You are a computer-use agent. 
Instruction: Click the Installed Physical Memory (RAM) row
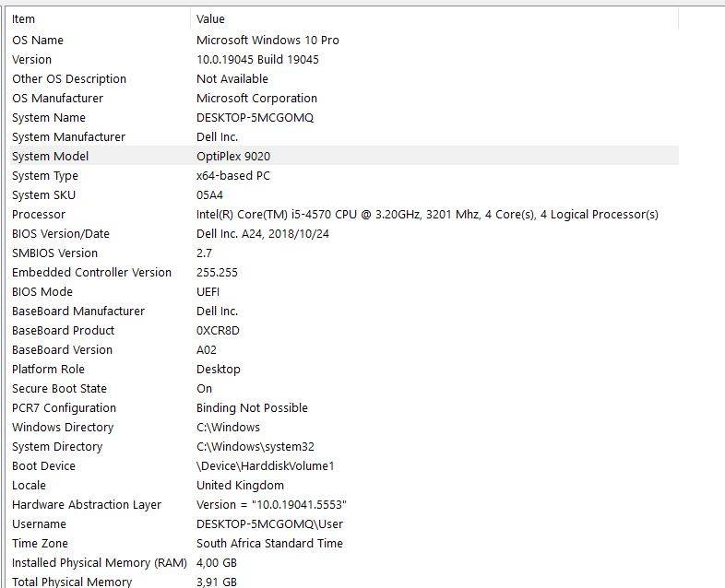pos(99,562)
